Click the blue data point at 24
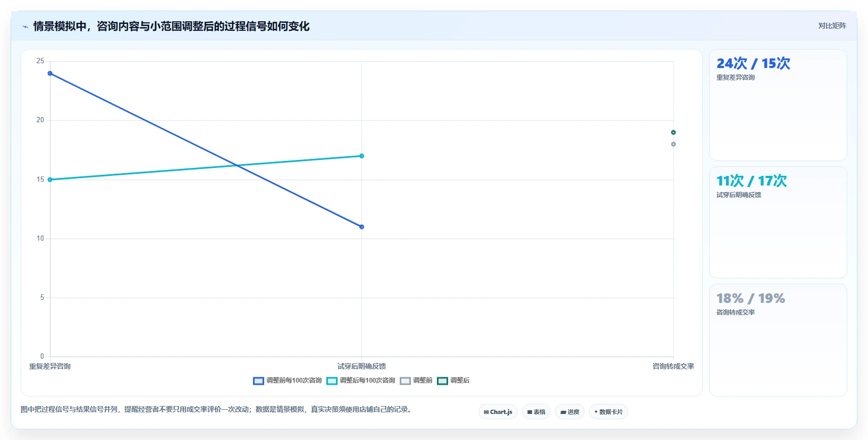Screen dimensions: 868x440 [50, 73]
